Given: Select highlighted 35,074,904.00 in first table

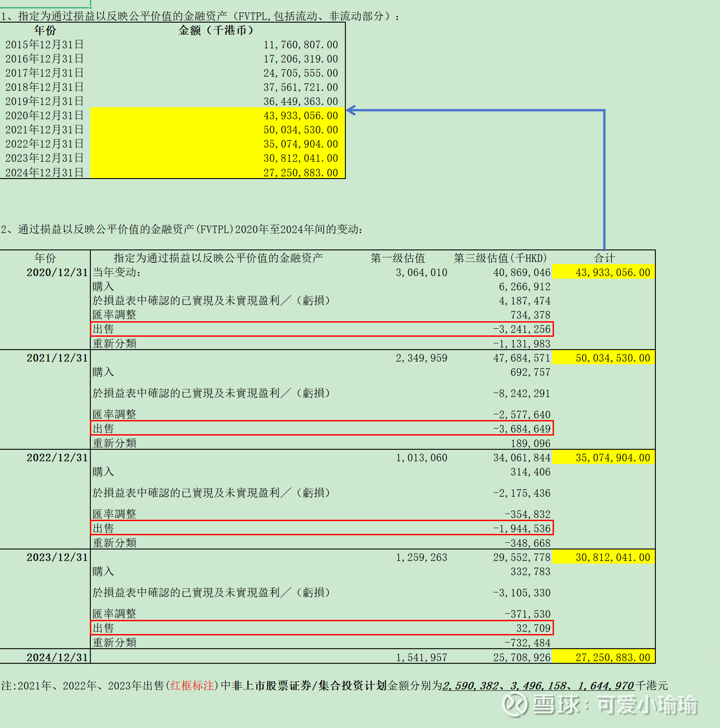Looking at the screenshot, I should tap(301, 144).
